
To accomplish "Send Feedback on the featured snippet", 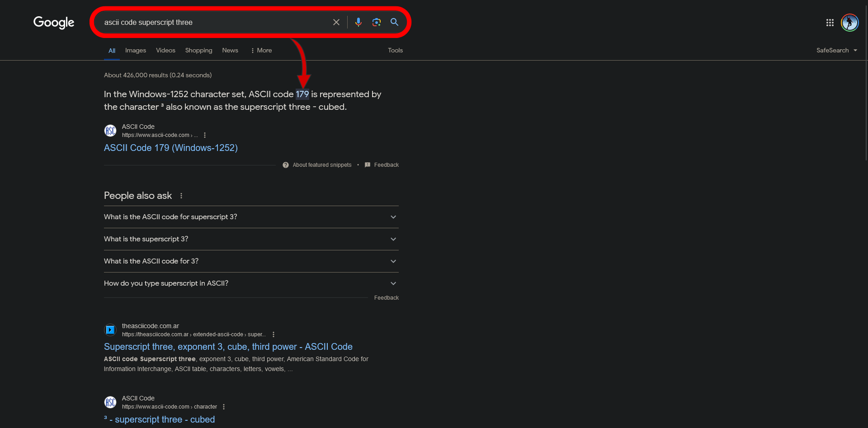I will click(x=382, y=165).
